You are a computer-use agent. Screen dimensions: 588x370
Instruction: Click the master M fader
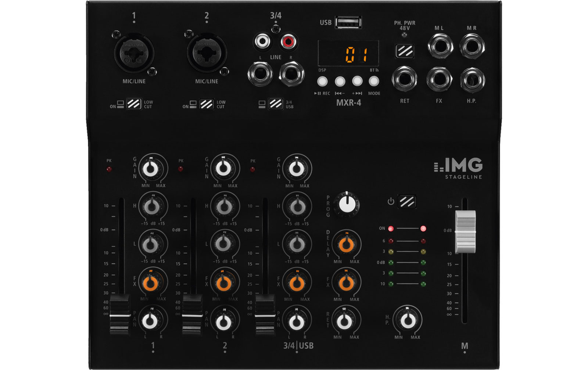pyautogui.click(x=465, y=232)
